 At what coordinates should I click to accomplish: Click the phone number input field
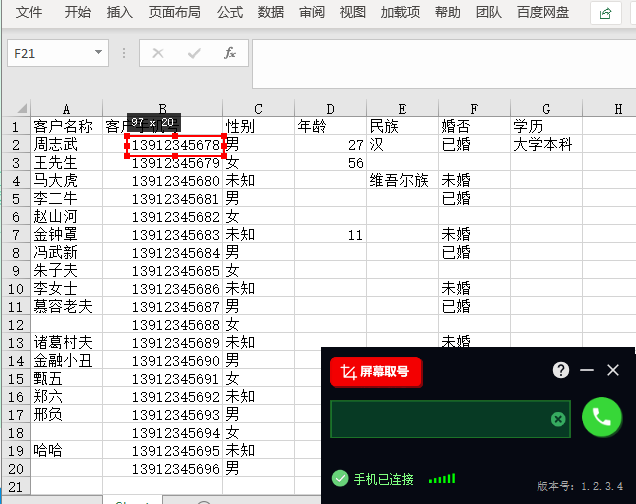[440, 419]
